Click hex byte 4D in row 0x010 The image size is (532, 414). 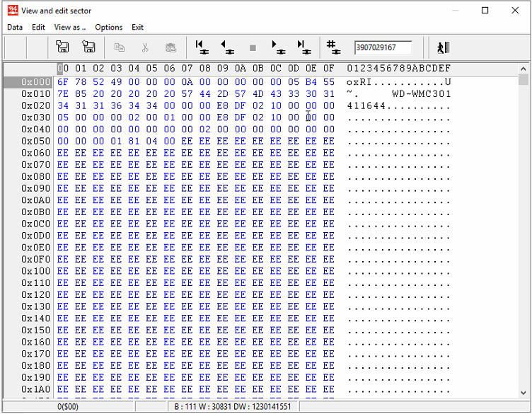point(258,94)
